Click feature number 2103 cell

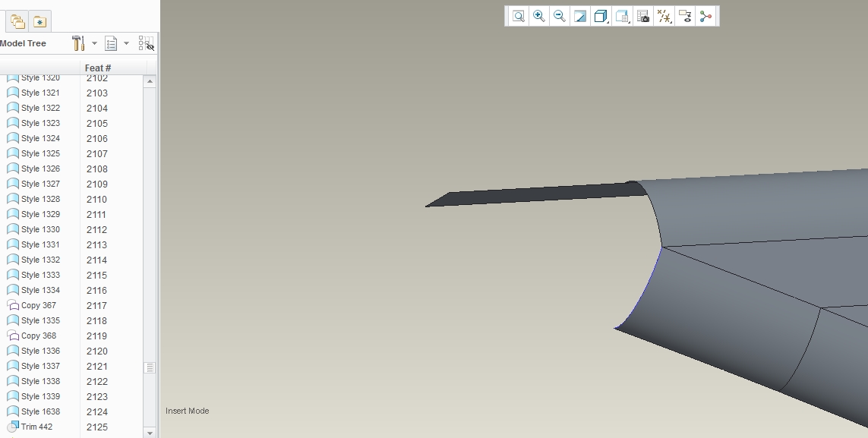97,93
